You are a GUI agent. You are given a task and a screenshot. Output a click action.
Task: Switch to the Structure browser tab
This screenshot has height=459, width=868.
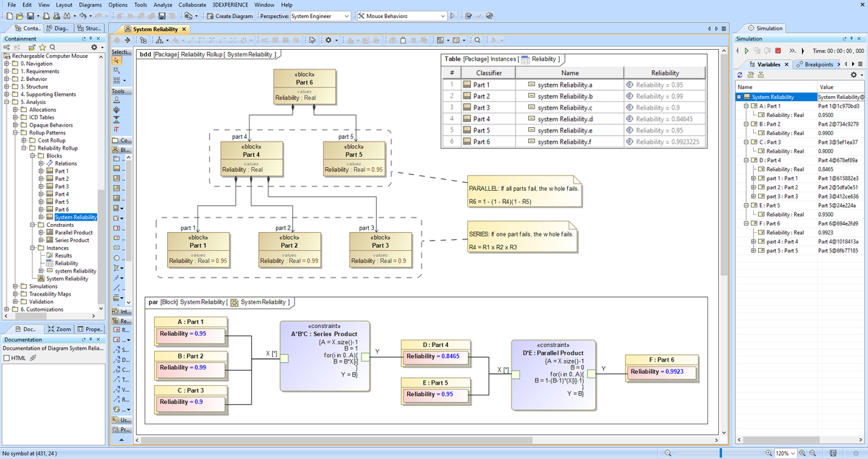pyautogui.click(x=90, y=28)
